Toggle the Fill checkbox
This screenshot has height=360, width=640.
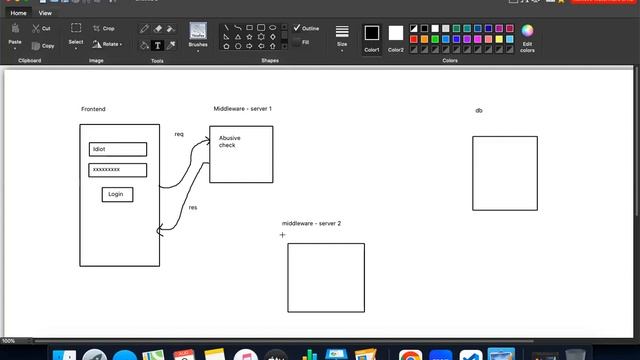297,42
